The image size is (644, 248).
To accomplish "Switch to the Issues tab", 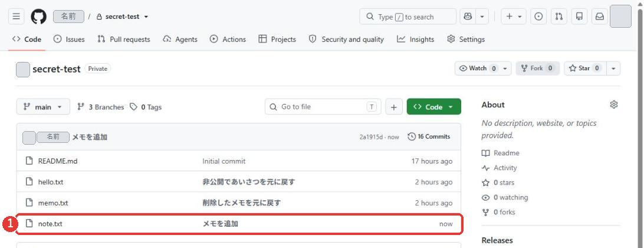I will point(69,39).
